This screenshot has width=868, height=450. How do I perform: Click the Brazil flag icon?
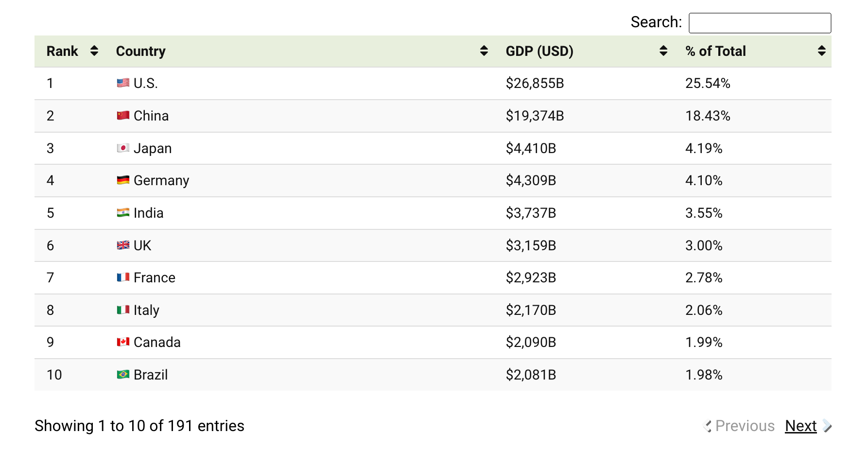123,375
